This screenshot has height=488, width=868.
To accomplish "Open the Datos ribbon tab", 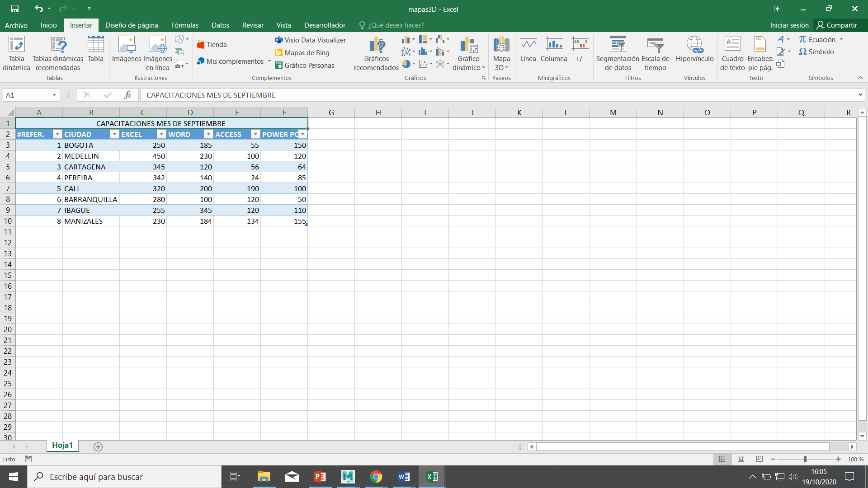I will coord(220,25).
